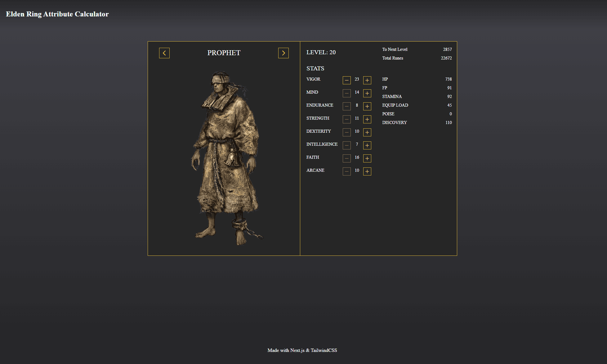Click the FP value 91

(x=449, y=88)
